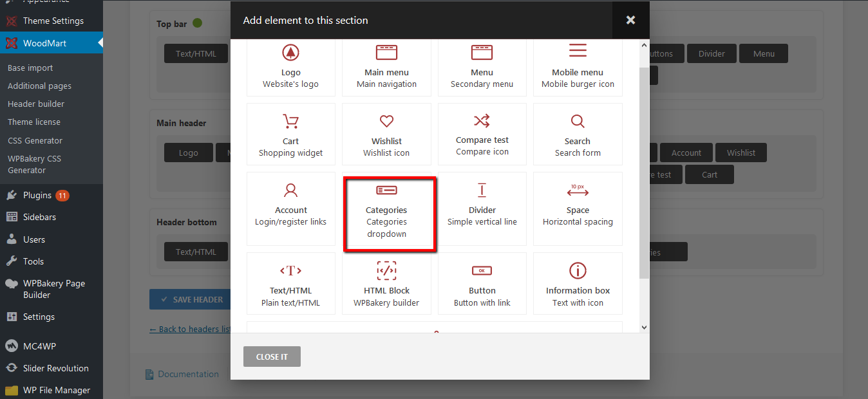Select Text/HTML block in Top bar
Image resolution: width=868 pixels, height=399 pixels.
(197, 53)
